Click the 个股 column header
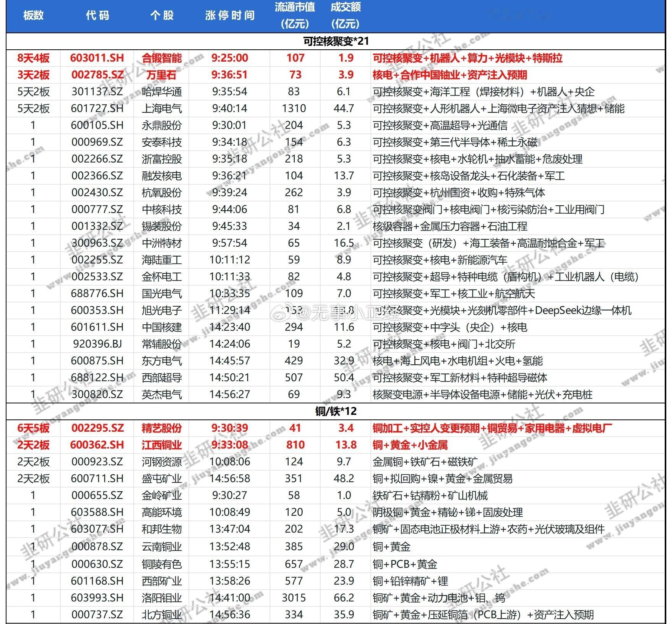672x624 pixels. (162, 15)
